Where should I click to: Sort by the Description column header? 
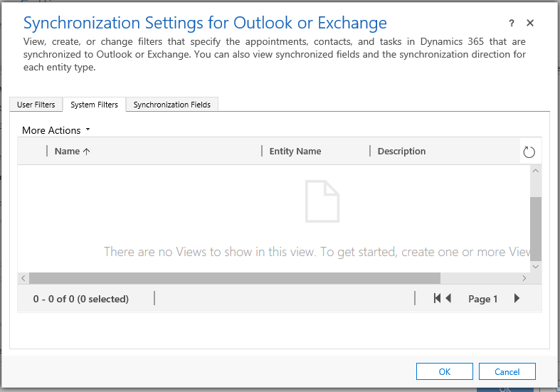pos(401,152)
